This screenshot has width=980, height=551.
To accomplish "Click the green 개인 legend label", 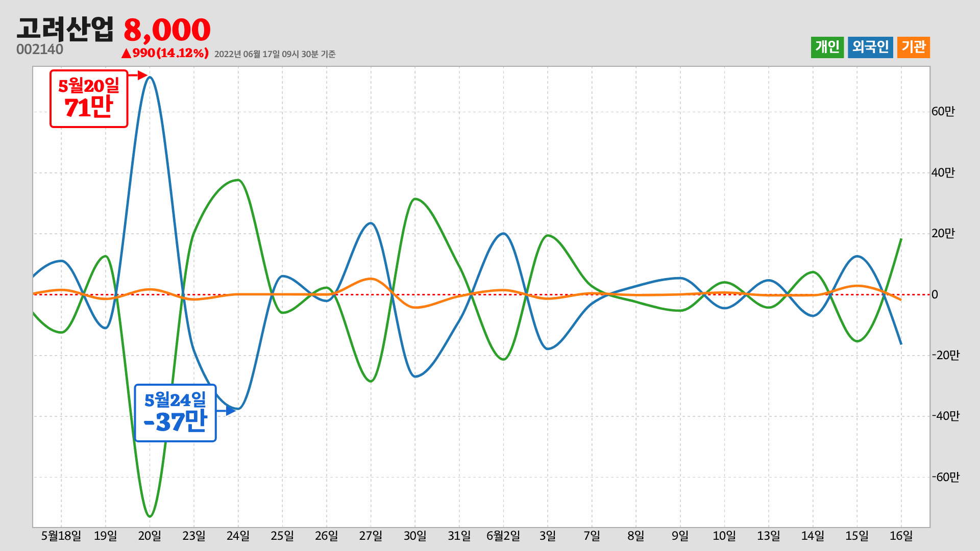I will click(827, 47).
